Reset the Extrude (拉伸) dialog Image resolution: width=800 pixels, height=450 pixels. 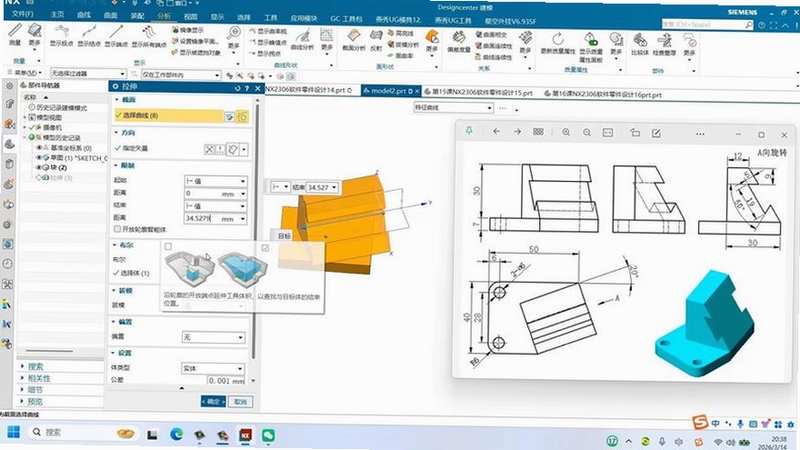[237, 88]
